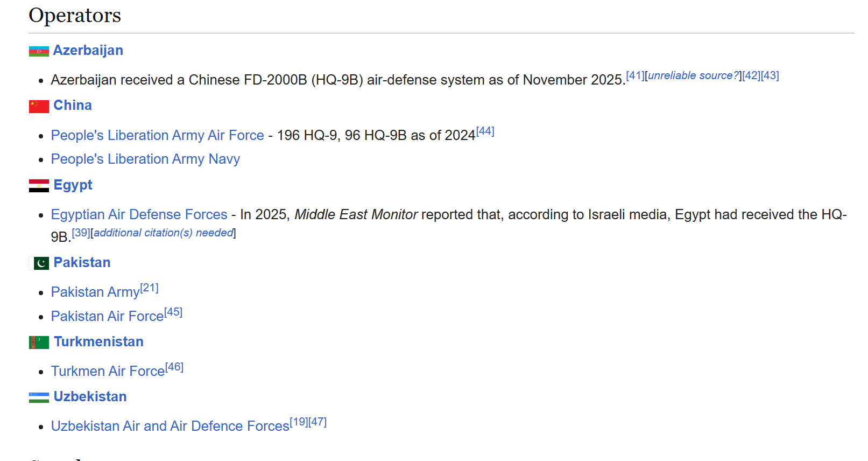
Task: Click the italic text 'Middle East Monitor'
Action: pos(356,214)
